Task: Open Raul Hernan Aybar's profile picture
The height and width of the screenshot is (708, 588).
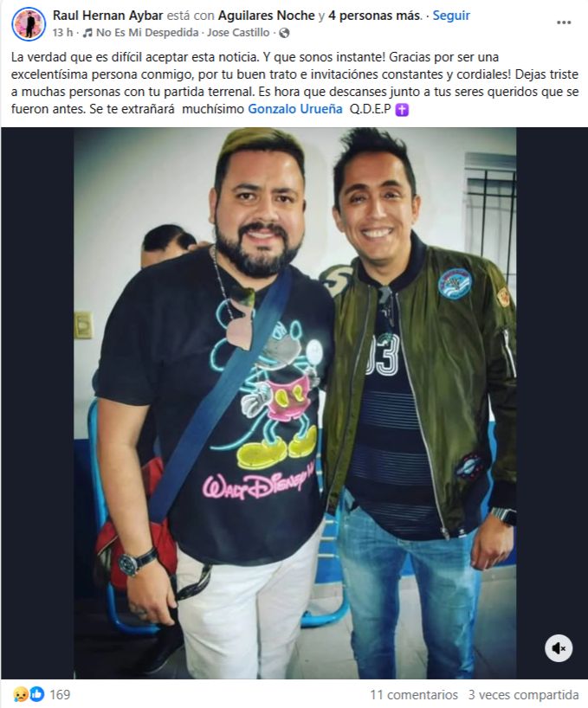Action: tap(29, 24)
